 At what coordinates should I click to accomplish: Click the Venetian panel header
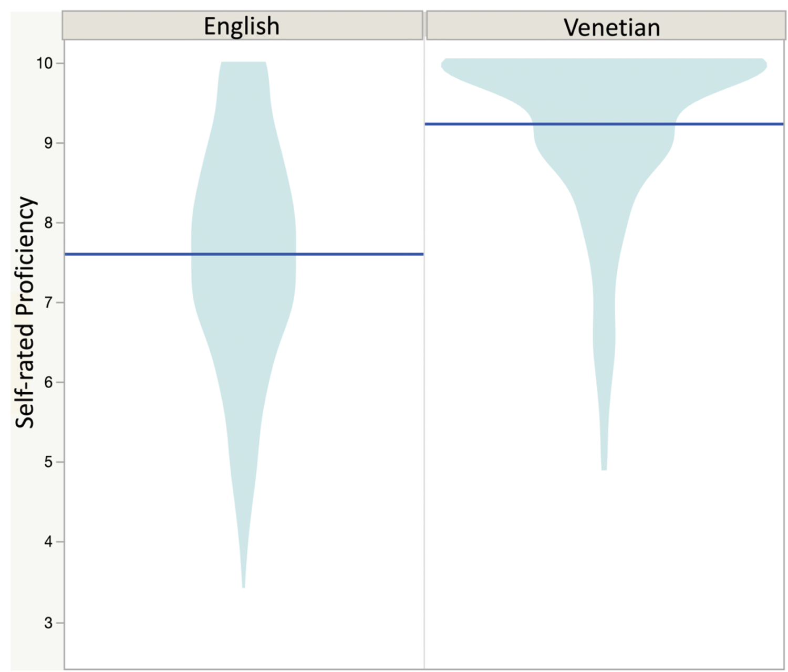click(x=606, y=26)
